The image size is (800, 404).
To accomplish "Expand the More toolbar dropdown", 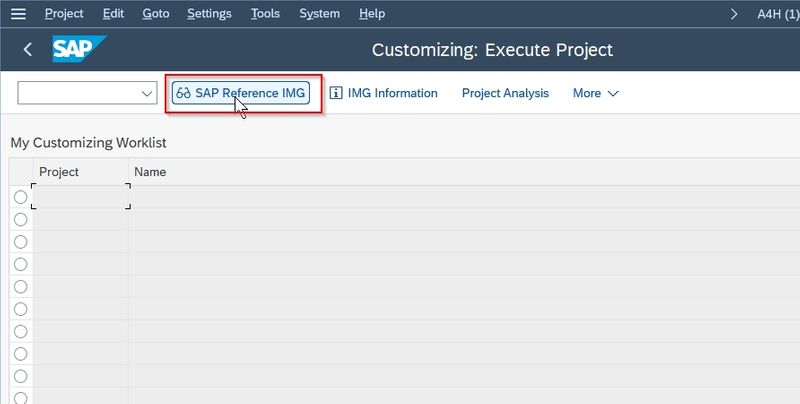I will click(x=595, y=93).
